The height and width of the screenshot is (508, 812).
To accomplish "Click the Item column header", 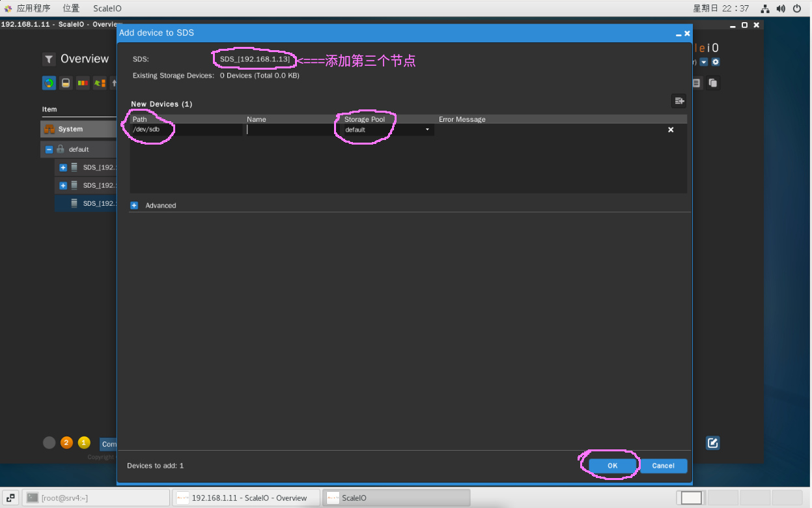I will (x=49, y=109).
